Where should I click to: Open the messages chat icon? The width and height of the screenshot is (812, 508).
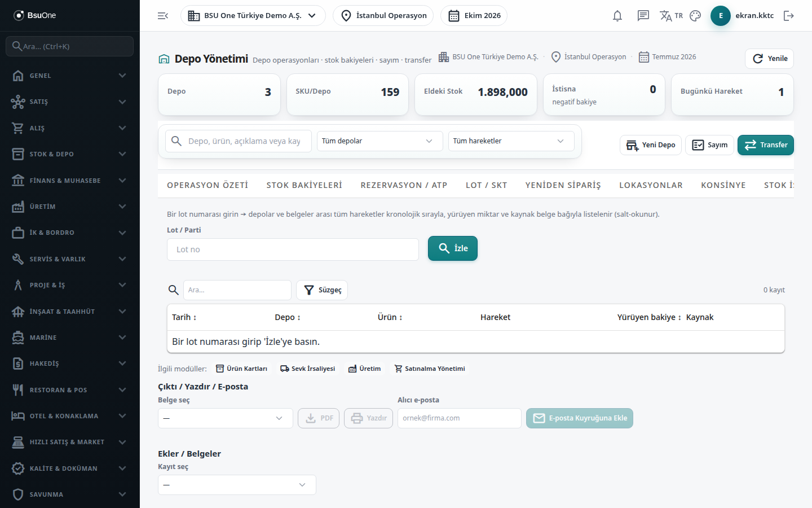(x=643, y=16)
